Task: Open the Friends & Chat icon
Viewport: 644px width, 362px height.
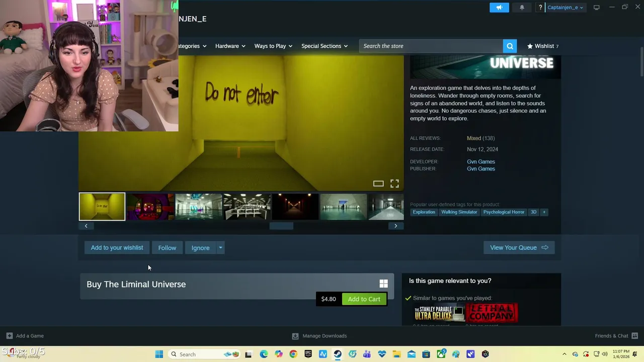Action: [x=634, y=336]
